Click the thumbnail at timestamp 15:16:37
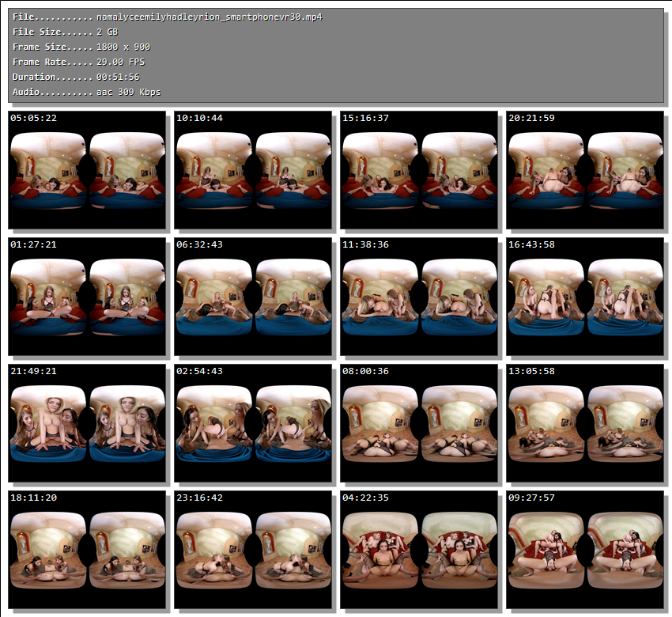The image size is (672, 617). pos(419,170)
